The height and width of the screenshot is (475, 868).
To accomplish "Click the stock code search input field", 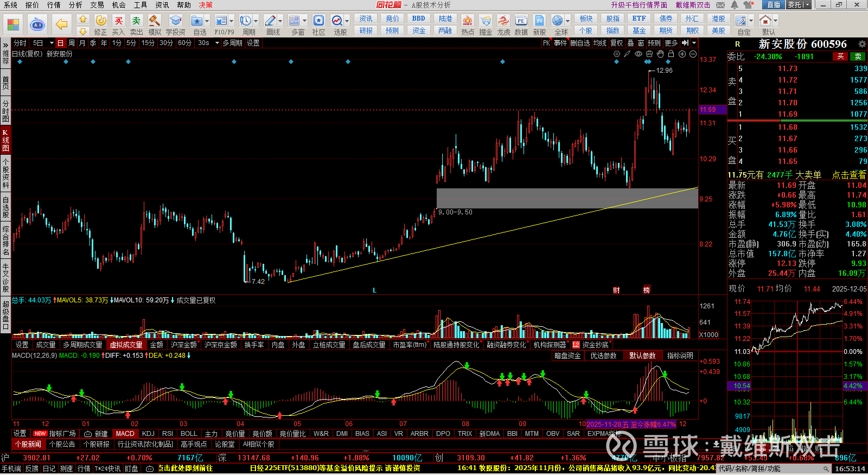I will click(x=769, y=468).
